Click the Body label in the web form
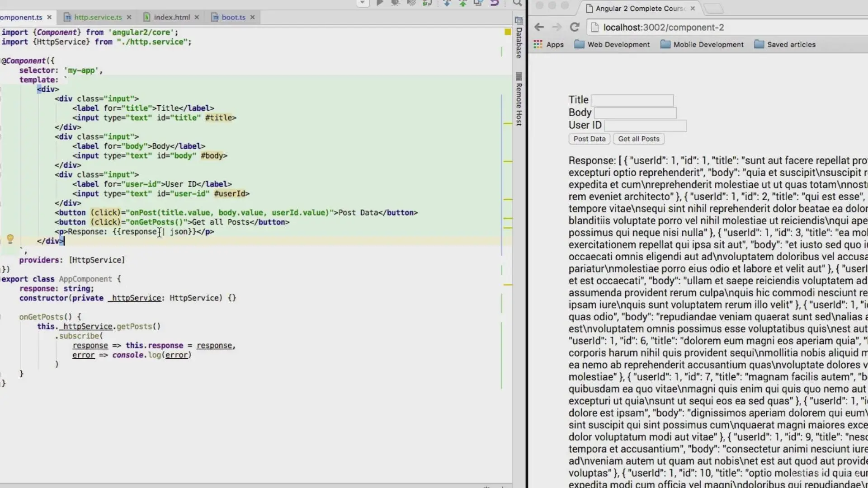This screenshot has height=488, width=868. (x=580, y=113)
